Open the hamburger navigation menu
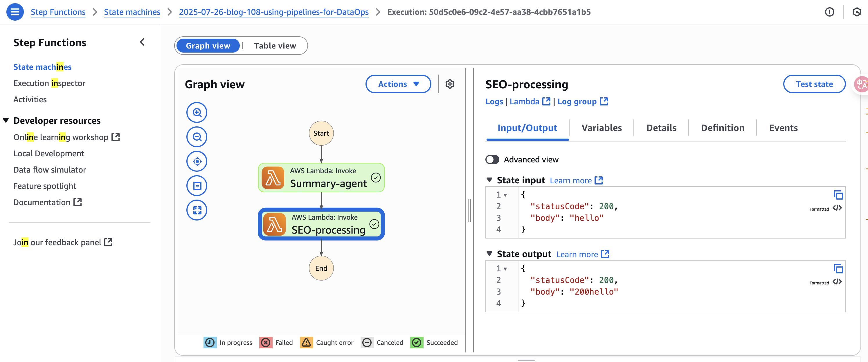Image resolution: width=868 pixels, height=362 pixels. 15,12
